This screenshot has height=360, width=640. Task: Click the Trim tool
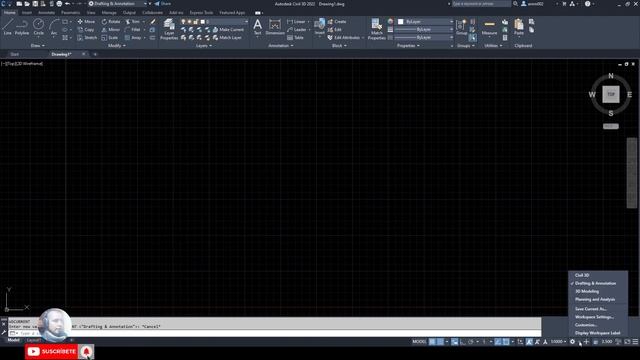[x=132, y=22]
